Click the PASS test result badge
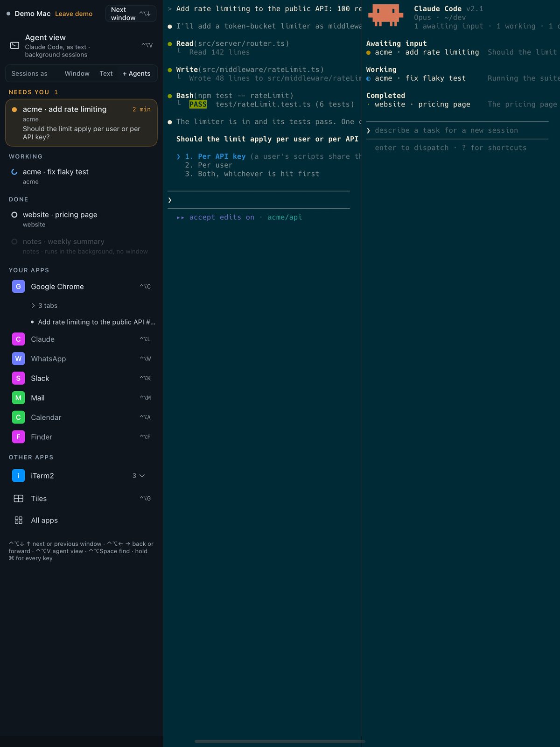Screen dimensions: 560x747 coord(198,105)
